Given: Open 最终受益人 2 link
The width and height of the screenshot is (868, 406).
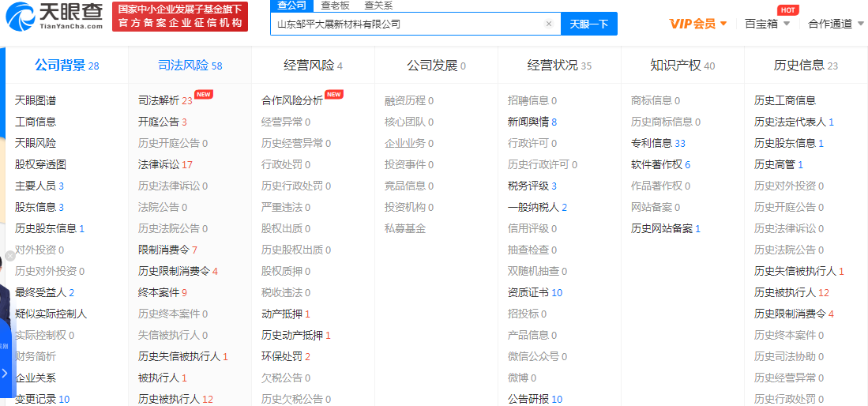Looking at the screenshot, I should (44, 292).
